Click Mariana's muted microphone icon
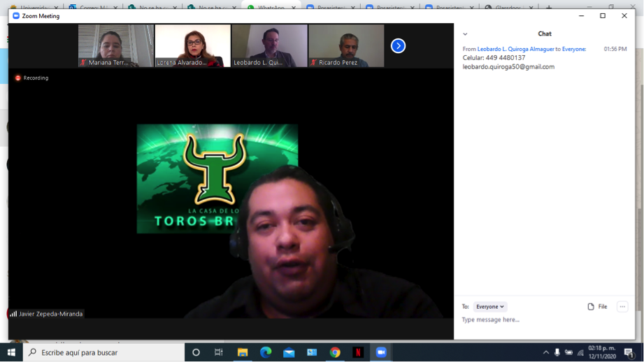Image resolution: width=644 pixels, height=362 pixels. (x=83, y=62)
